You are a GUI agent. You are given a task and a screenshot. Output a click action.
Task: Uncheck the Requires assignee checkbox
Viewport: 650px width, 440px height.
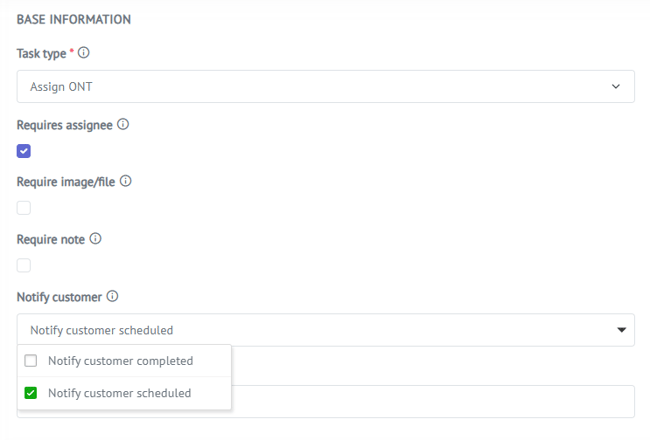pos(24,151)
